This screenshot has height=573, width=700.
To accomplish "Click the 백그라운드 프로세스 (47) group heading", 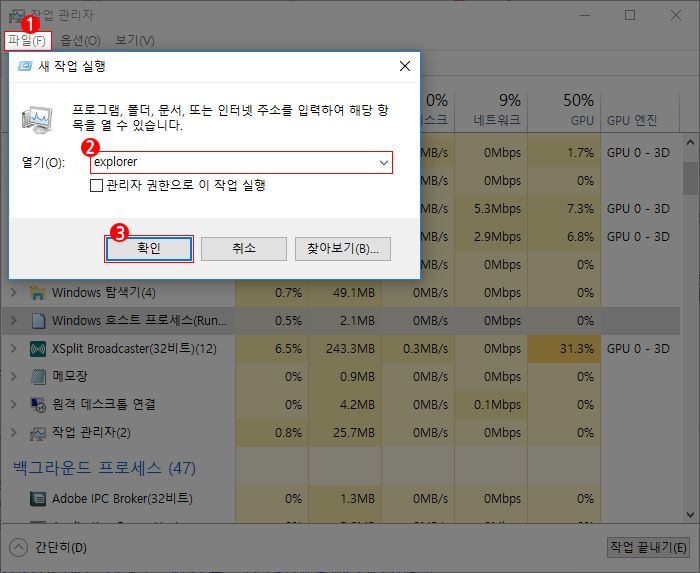I will click(104, 468).
